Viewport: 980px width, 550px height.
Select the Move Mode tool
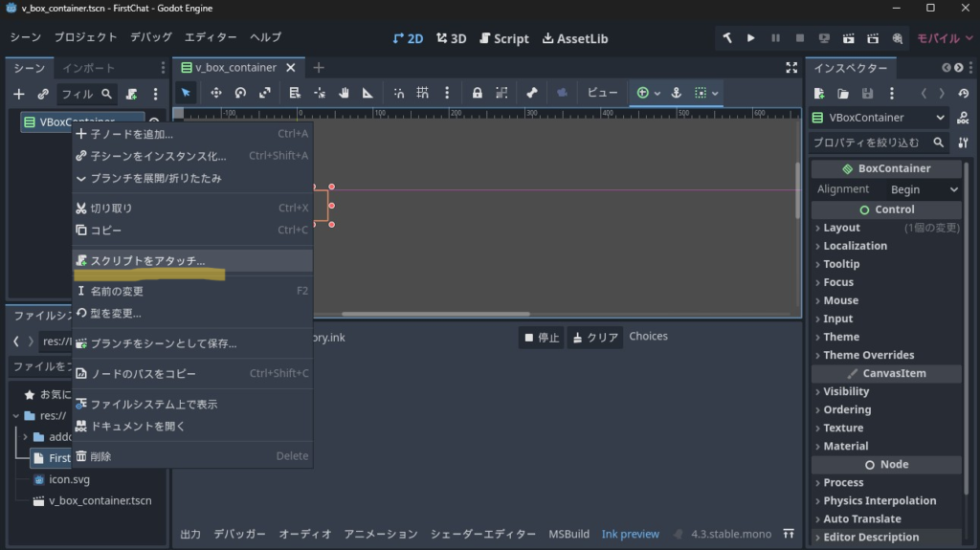[216, 93]
